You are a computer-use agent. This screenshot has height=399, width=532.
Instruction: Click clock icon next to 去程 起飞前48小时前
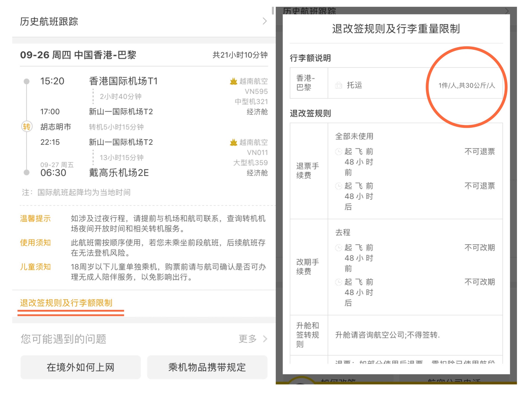pyautogui.click(x=339, y=248)
